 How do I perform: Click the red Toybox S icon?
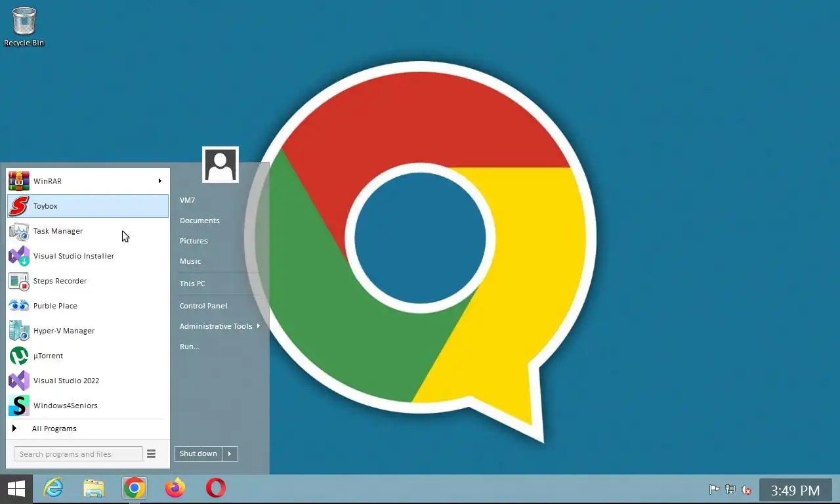18,206
